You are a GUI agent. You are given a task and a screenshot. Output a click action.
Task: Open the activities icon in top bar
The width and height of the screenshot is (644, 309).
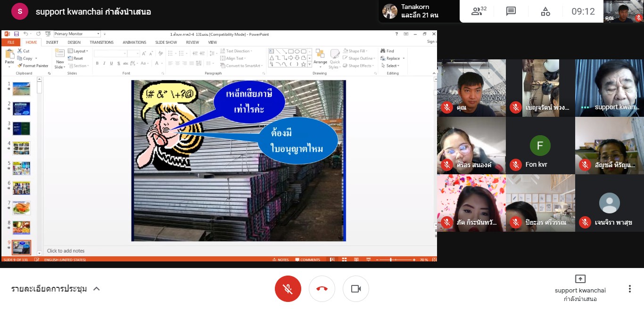point(545,11)
